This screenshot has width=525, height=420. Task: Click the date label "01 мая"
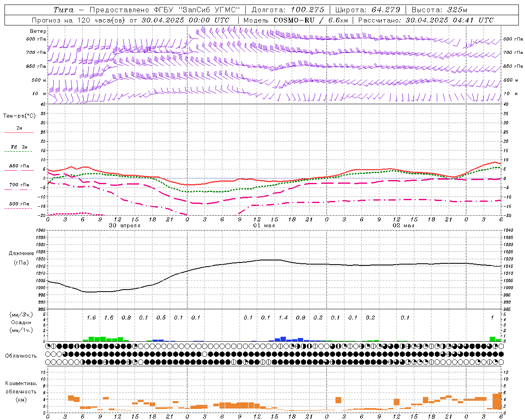(264, 226)
